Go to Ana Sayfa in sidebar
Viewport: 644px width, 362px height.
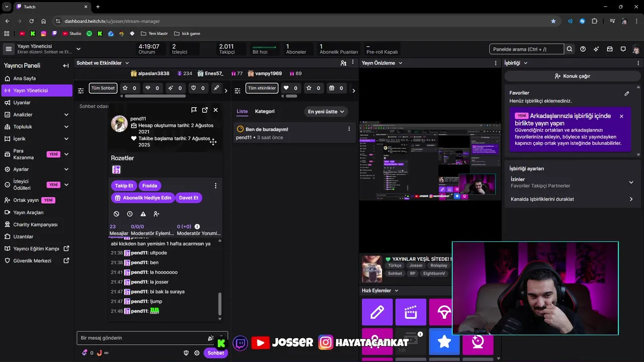pyautogui.click(x=36, y=78)
